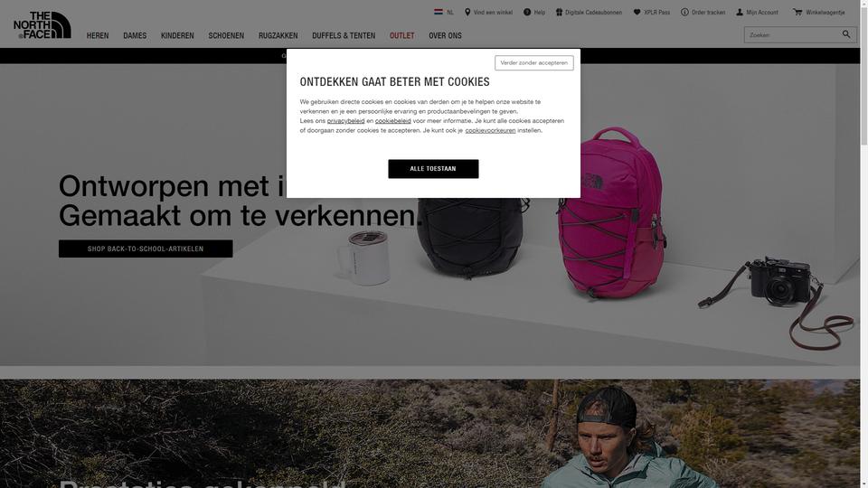The width and height of the screenshot is (868, 488).
Task: Click the page vertical scrollbar
Action: 864,244
